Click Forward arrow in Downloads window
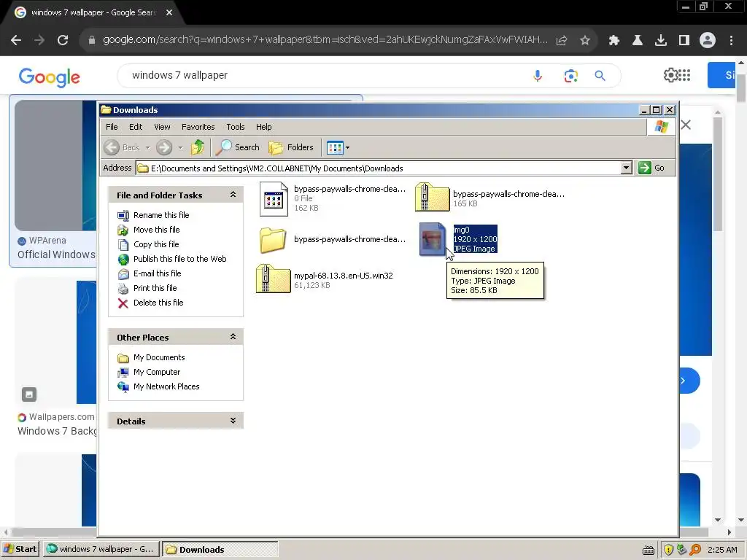Screen dimensions: 747x560 (x=164, y=147)
